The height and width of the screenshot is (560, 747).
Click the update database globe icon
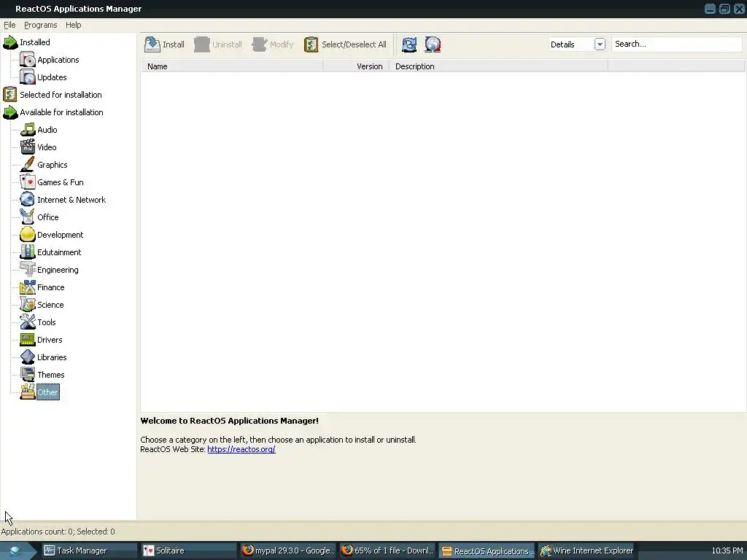(x=433, y=44)
